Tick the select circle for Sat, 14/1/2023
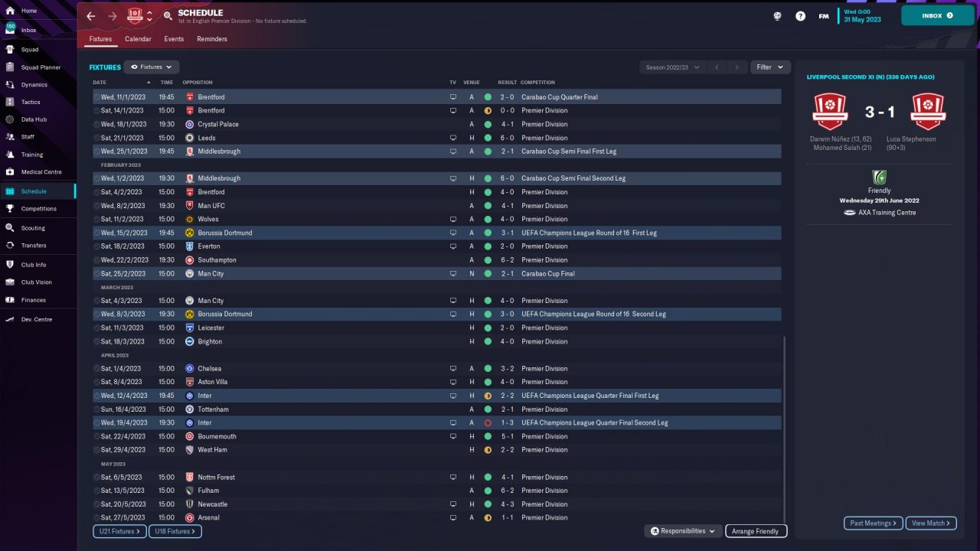Screen dimensions: 980x551 point(96,110)
